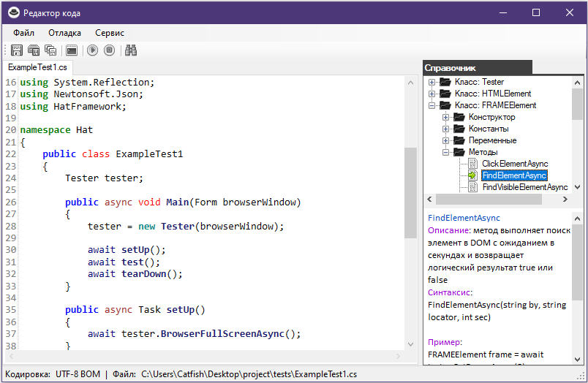Collapse the Методы folder
588x383 pixels.
(x=446, y=152)
